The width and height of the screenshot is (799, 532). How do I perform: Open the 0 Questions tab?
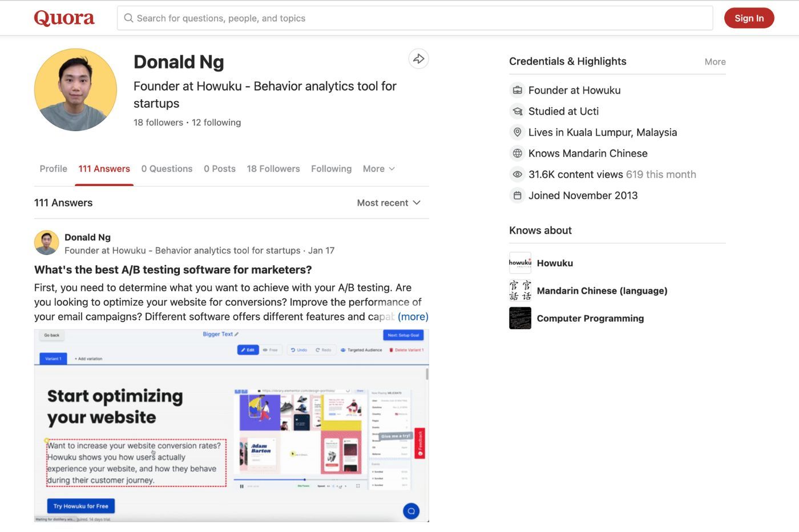coord(167,169)
